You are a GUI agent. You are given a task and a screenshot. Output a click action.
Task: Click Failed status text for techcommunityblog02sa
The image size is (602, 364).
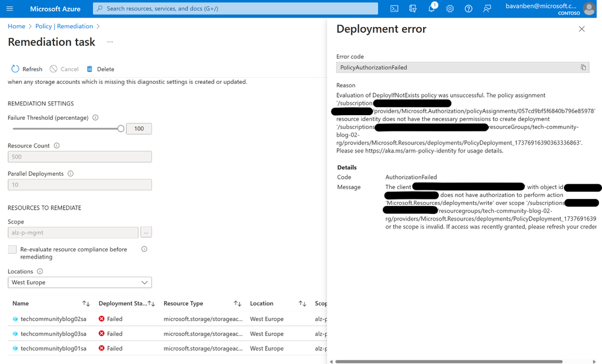[114, 319]
